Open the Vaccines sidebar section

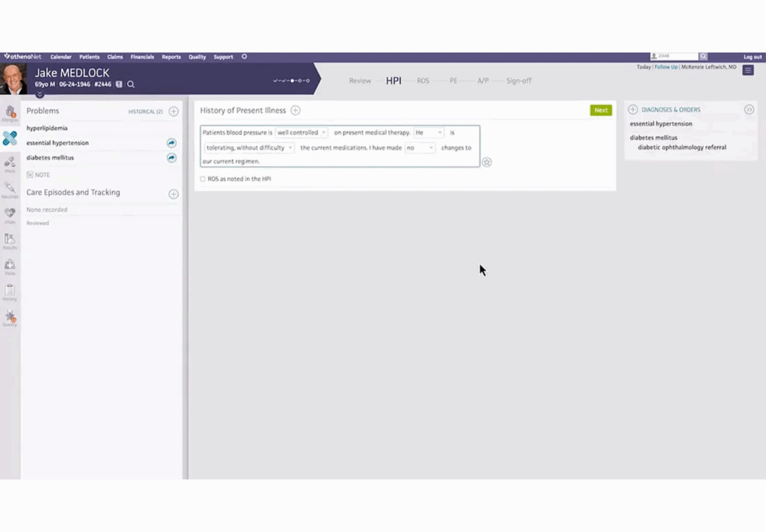coord(10,189)
